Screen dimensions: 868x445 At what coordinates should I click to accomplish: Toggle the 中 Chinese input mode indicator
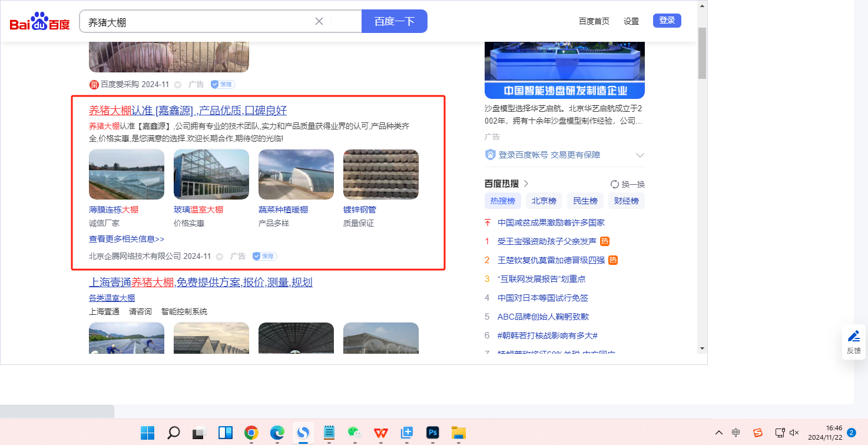(x=736, y=433)
